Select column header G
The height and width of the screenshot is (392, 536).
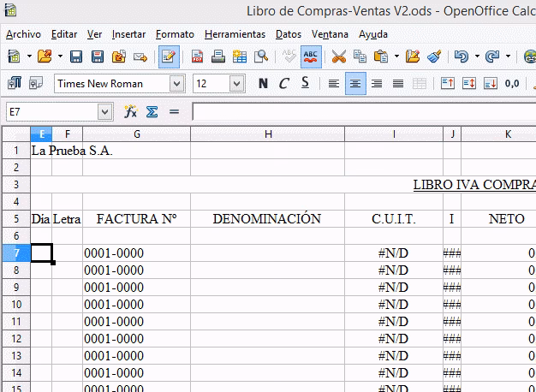tap(136, 134)
